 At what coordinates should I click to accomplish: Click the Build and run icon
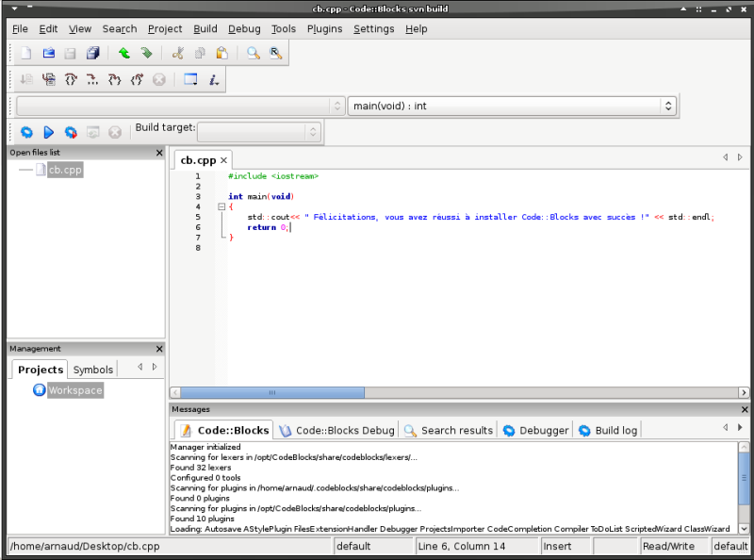pos(71,133)
